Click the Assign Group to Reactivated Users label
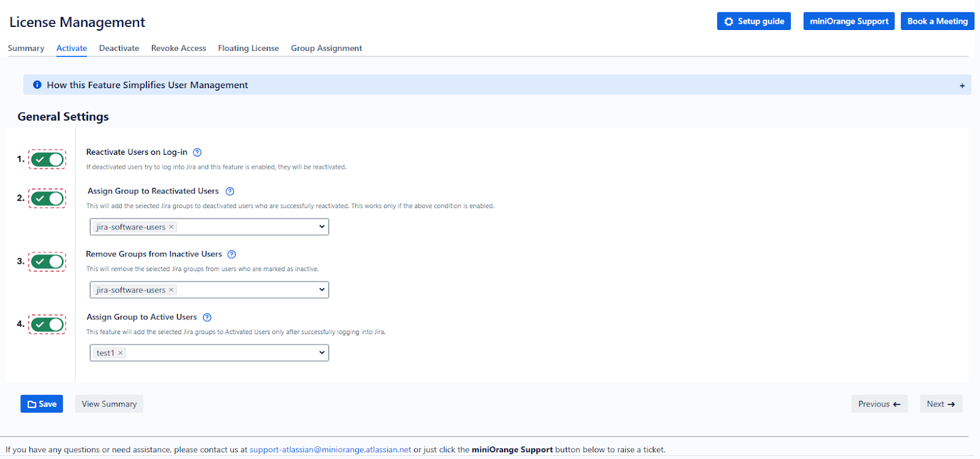 [x=153, y=192]
